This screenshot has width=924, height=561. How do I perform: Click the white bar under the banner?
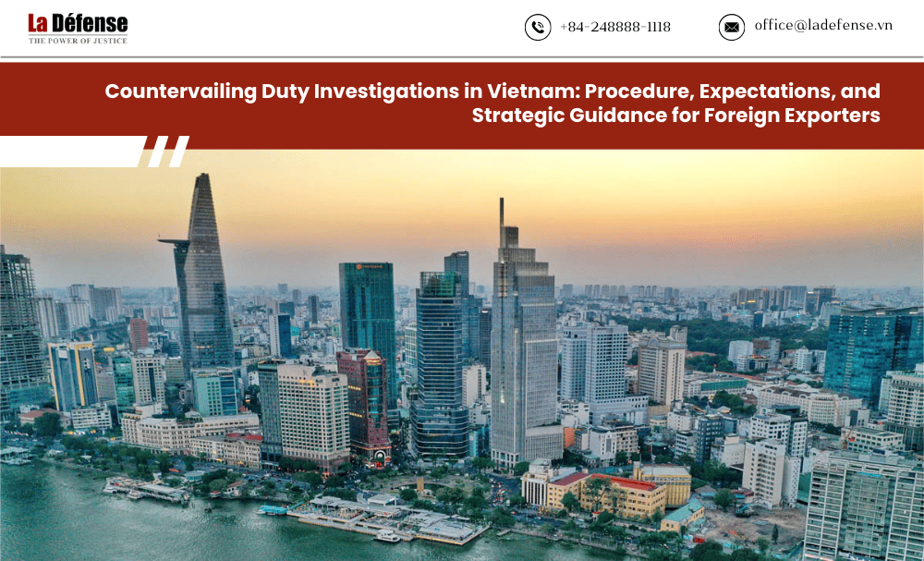click(72, 152)
